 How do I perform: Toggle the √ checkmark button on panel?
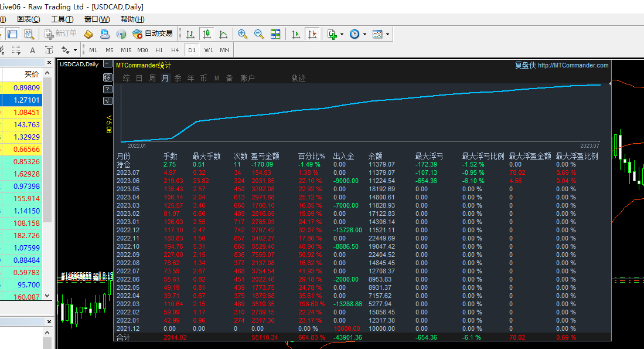click(107, 101)
